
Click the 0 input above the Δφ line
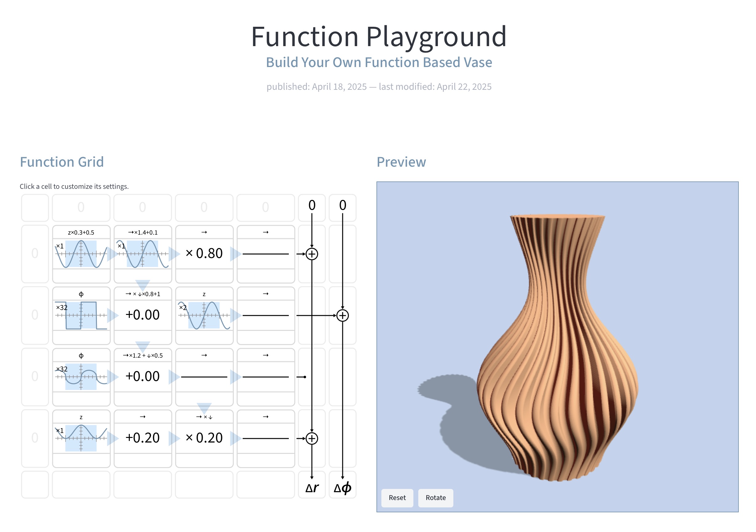pos(342,208)
